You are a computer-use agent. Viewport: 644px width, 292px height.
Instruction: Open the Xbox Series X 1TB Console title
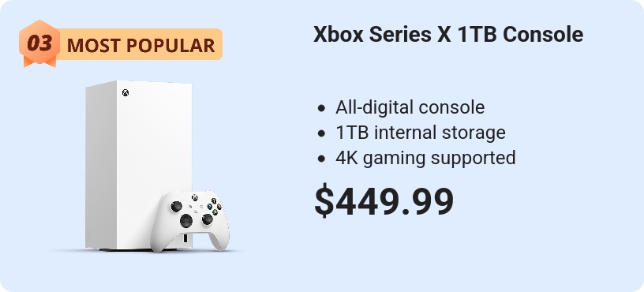[448, 35]
